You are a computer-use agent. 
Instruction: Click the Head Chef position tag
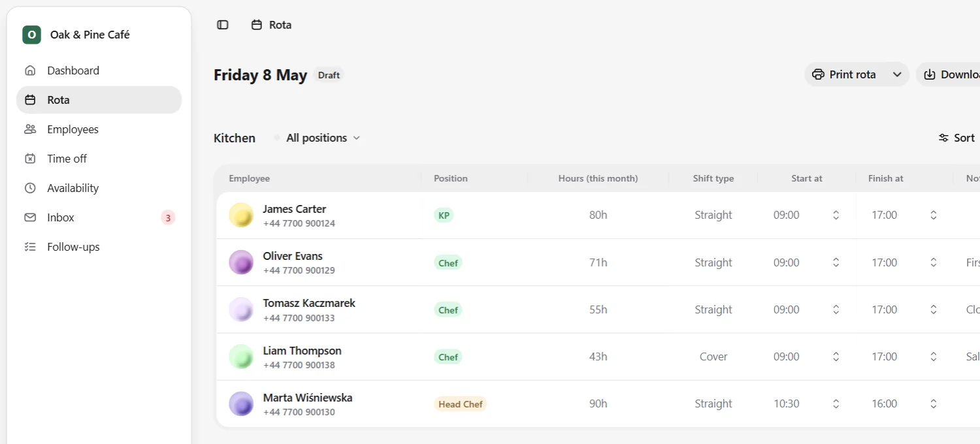point(461,404)
